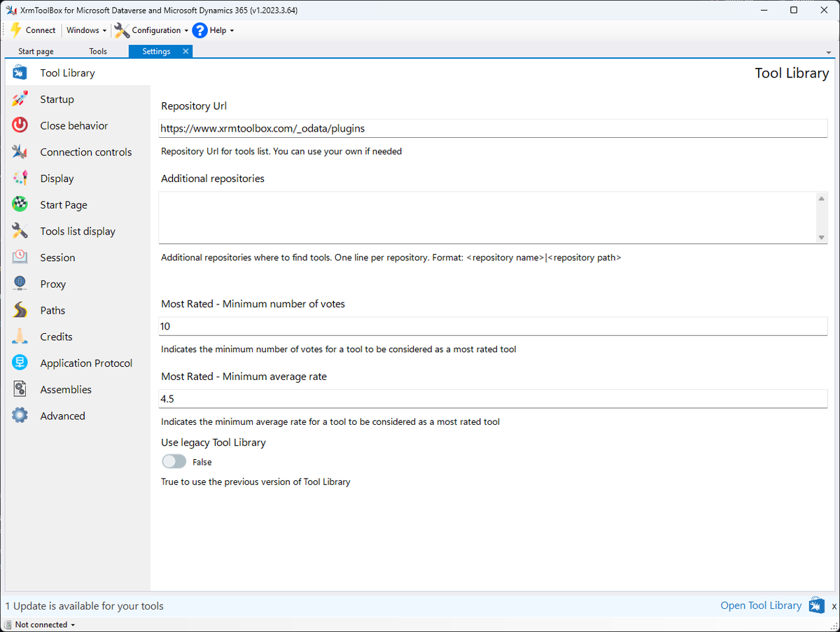Click the Repository Url input field

(493, 129)
